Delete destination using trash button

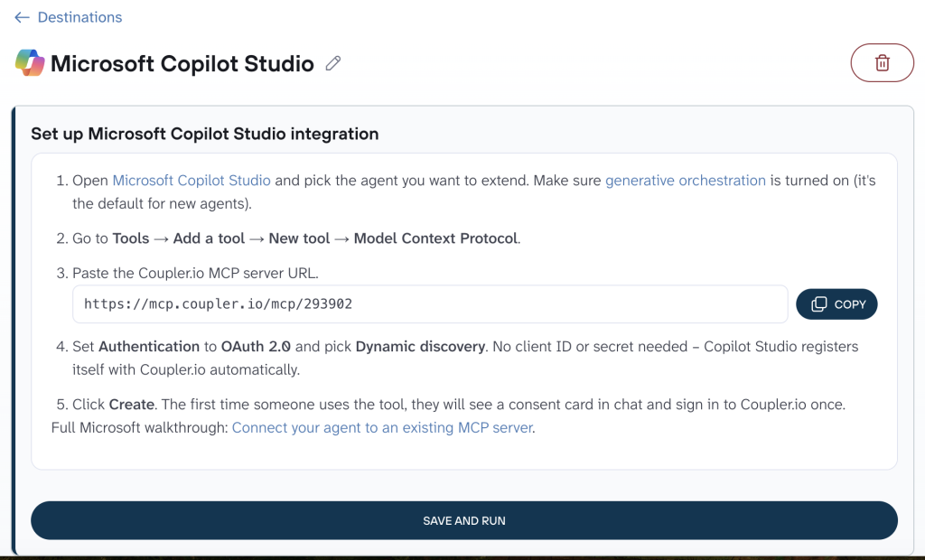(x=882, y=62)
